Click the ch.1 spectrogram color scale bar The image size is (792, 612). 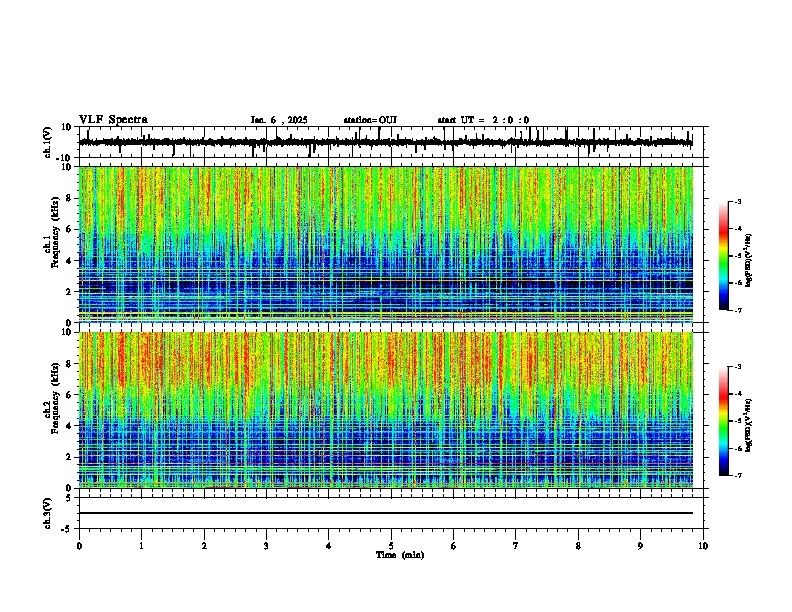click(724, 256)
